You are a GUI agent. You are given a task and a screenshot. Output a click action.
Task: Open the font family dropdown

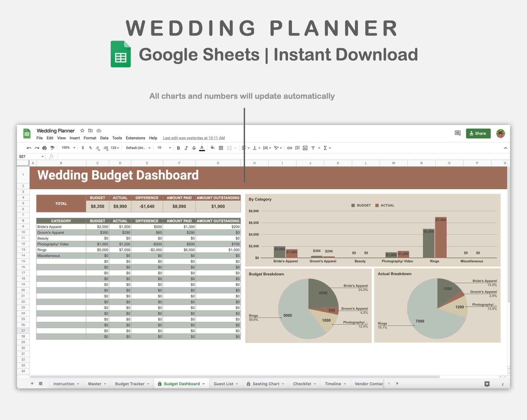(x=137, y=148)
